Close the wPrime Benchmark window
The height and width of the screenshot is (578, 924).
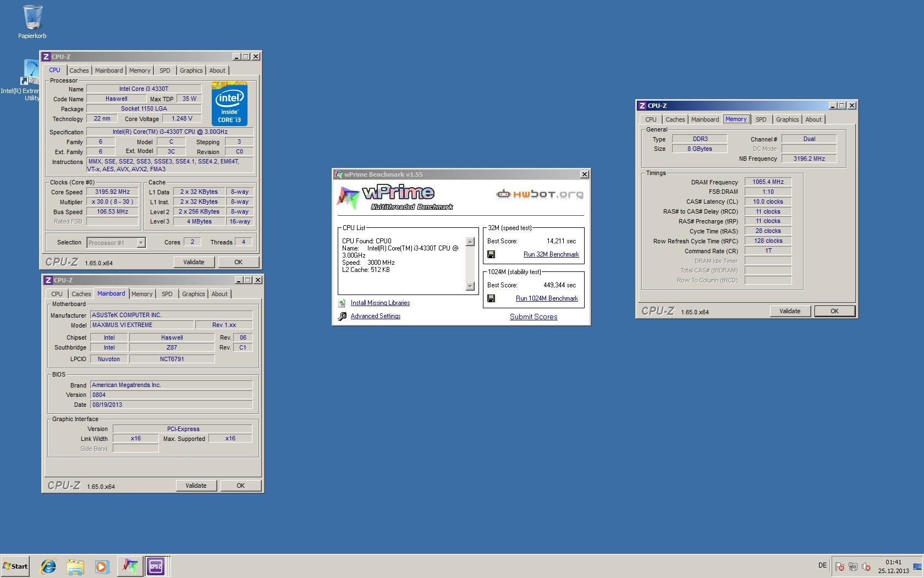(x=585, y=175)
